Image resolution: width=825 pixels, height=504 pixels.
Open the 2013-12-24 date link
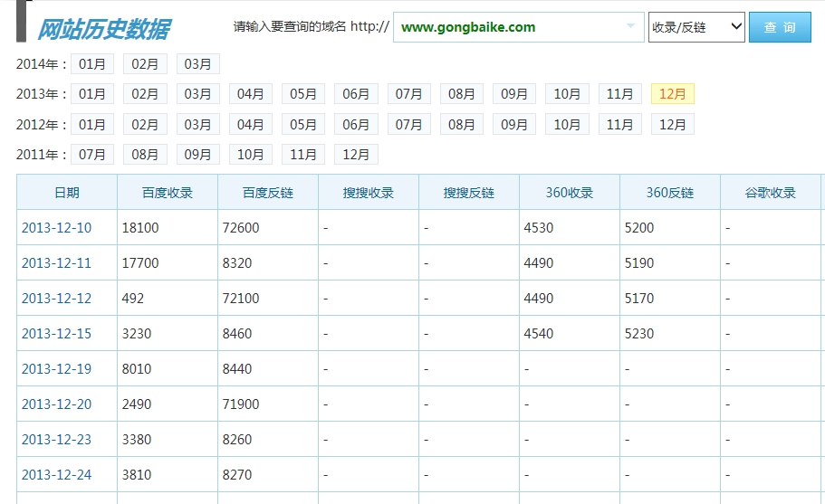tap(56, 474)
